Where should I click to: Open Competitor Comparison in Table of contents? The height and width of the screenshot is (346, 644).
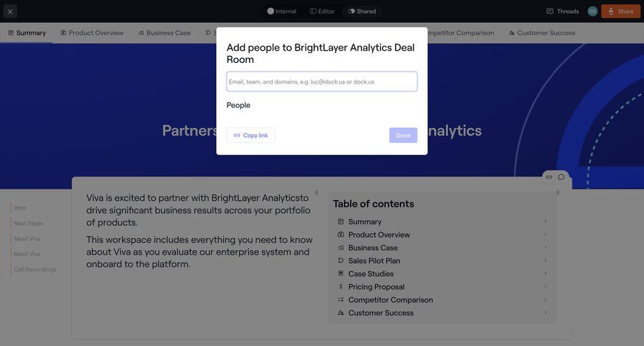tap(443, 300)
